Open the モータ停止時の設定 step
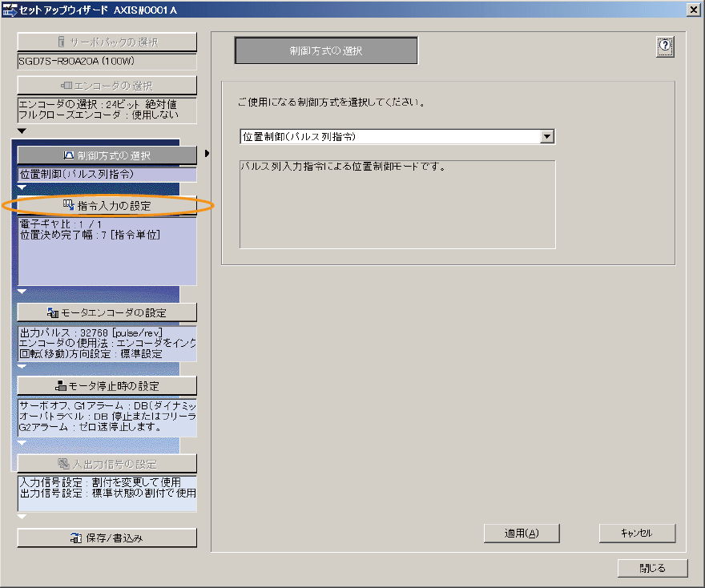 pos(107,386)
